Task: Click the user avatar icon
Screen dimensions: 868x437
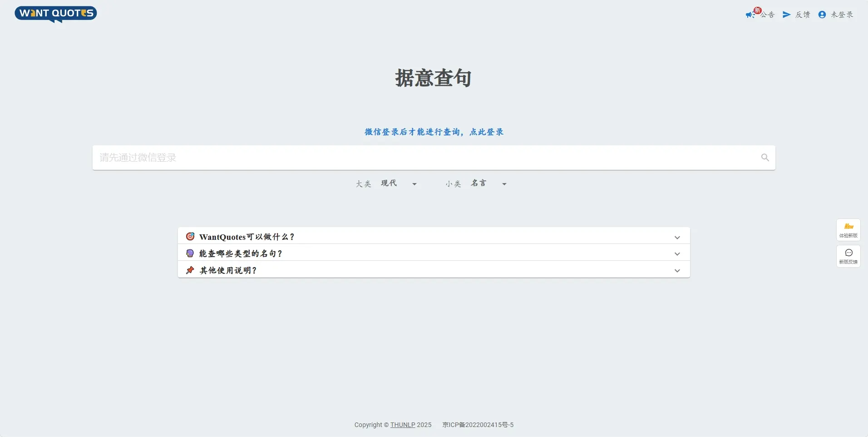Action: click(x=822, y=15)
